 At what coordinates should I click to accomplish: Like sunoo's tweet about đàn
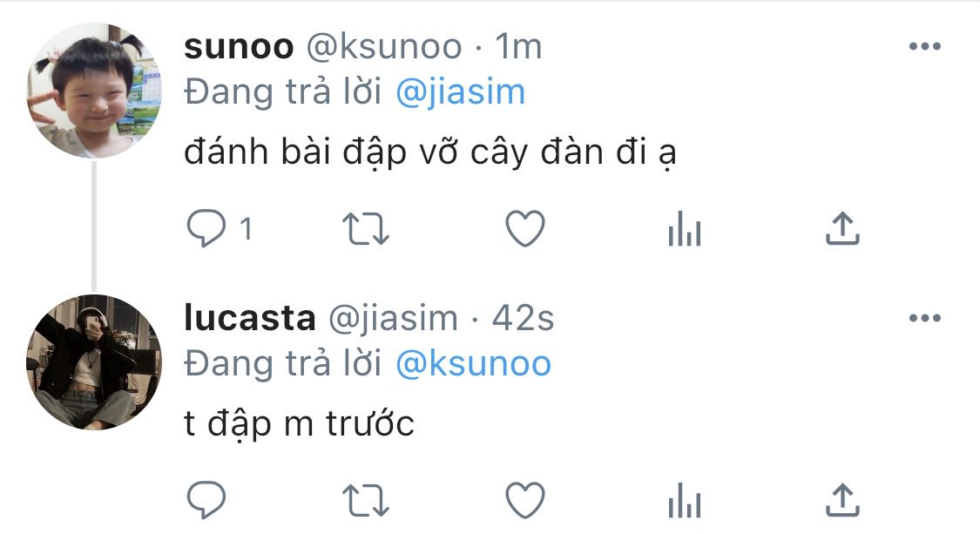[x=525, y=229]
